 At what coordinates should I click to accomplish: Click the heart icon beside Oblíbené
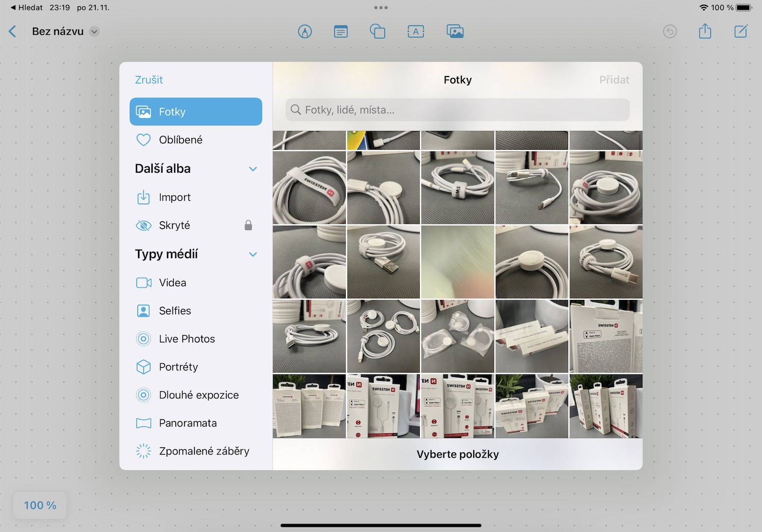point(143,140)
